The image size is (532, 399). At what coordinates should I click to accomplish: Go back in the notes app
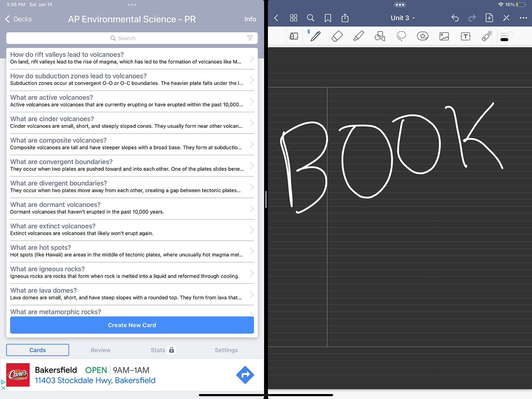(x=276, y=18)
